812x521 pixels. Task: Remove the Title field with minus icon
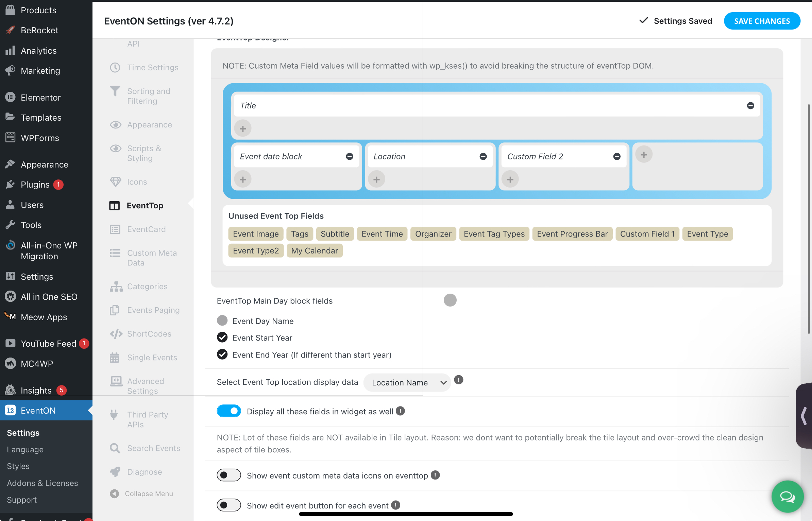[750, 106]
